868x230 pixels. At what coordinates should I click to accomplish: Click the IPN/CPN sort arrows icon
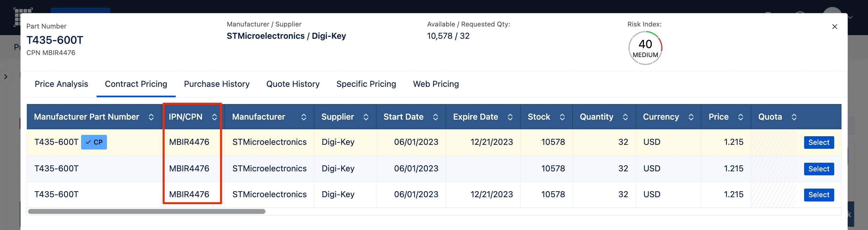click(x=214, y=117)
